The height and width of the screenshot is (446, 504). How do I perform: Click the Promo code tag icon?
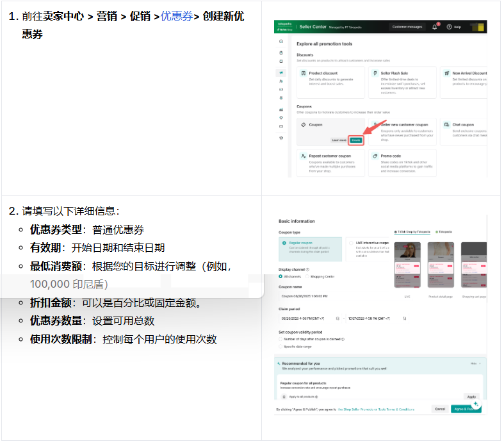374,156
